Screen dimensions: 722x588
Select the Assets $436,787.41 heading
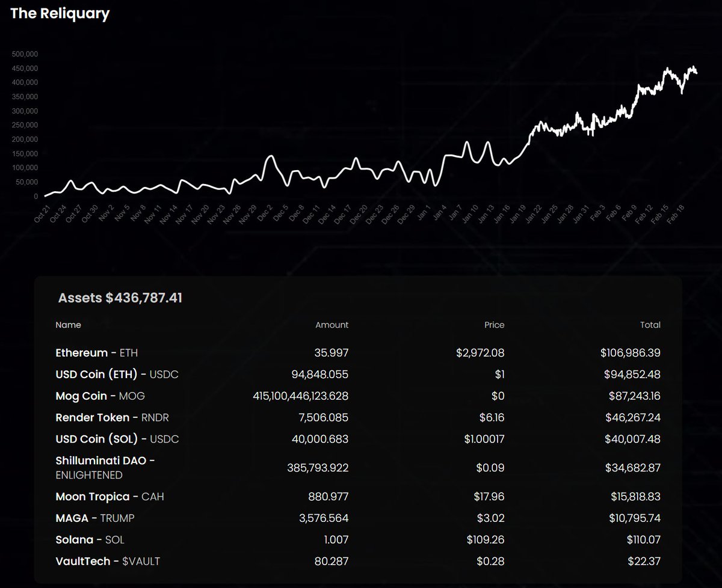(x=120, y=298)
